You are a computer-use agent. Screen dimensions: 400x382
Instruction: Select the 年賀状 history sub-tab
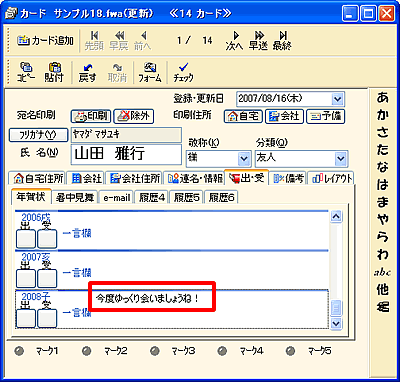(31, 196)
